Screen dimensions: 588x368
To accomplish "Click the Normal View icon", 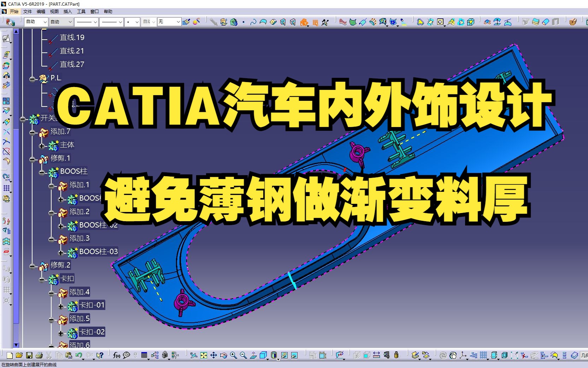I will point(253,355).
